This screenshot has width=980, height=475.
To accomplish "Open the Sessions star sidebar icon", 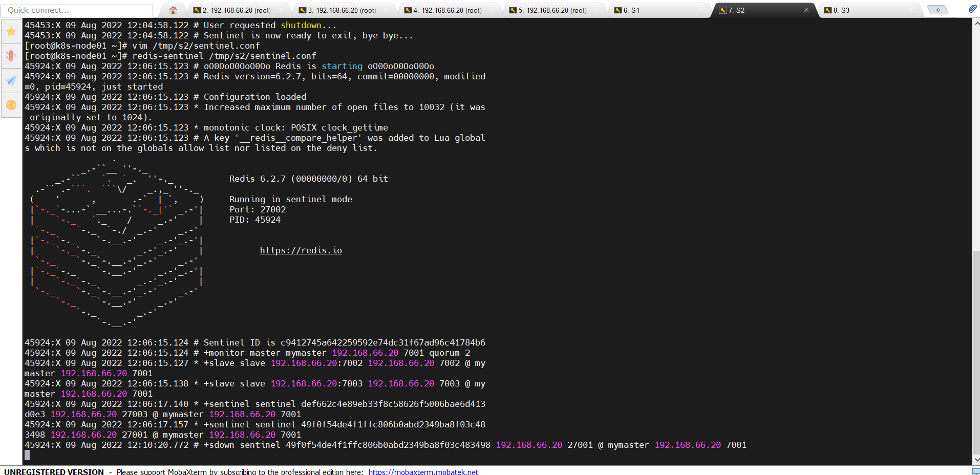I will 11,31.
